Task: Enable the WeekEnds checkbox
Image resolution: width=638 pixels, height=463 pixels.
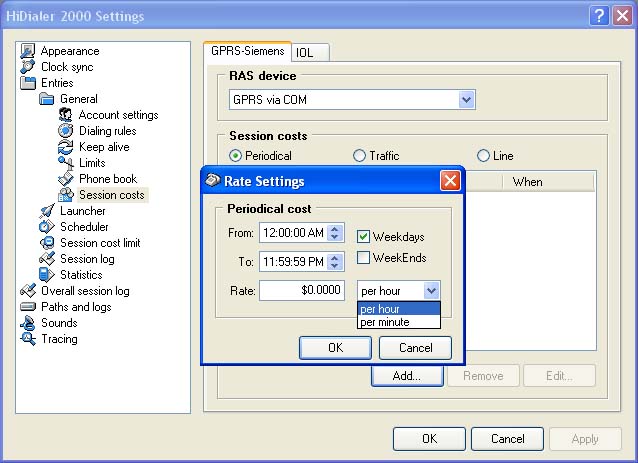Action: (x=363, y=258)
